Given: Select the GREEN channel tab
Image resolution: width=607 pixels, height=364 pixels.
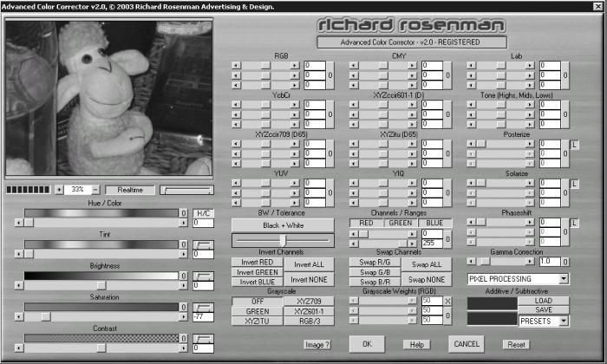Looking at the screenshot, I should 401,223.
